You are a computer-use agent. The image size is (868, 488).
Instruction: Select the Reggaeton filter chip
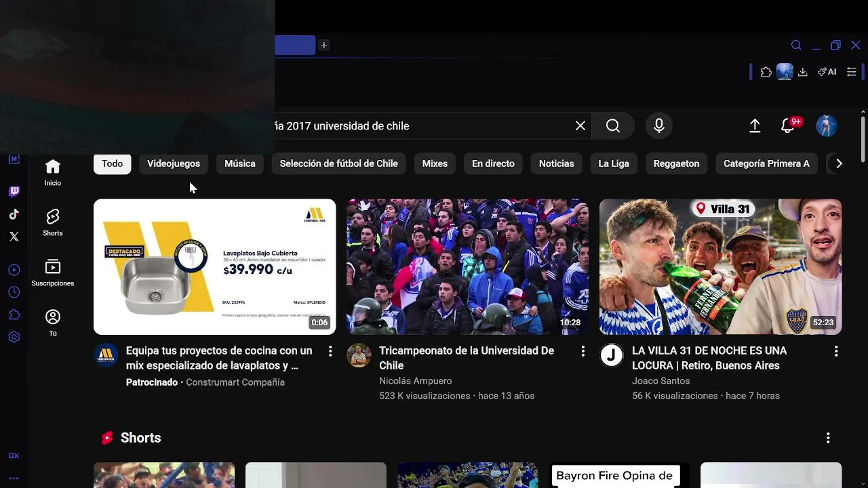pyautogui.click(x=676, y=163)
